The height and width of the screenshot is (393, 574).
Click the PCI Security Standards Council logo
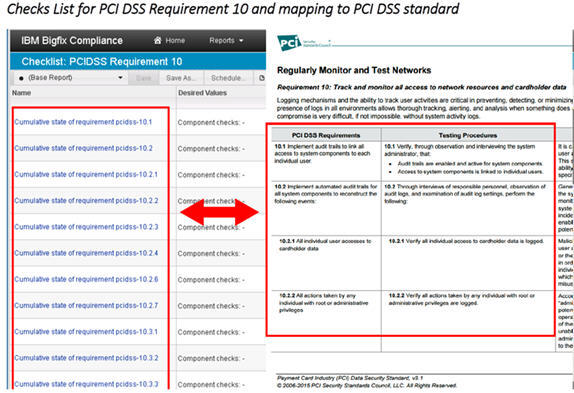(303, 43)
